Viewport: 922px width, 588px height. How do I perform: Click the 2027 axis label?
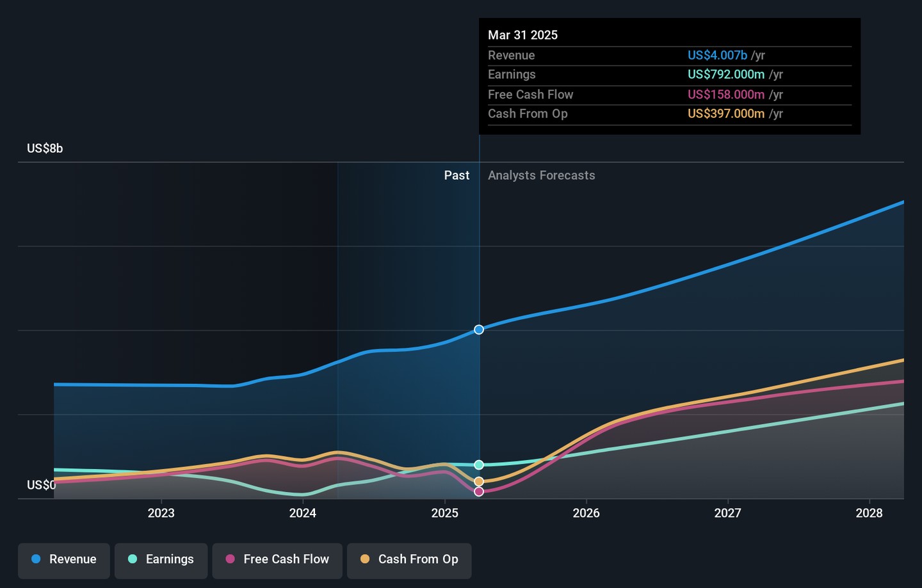click(x=727, y=513)
